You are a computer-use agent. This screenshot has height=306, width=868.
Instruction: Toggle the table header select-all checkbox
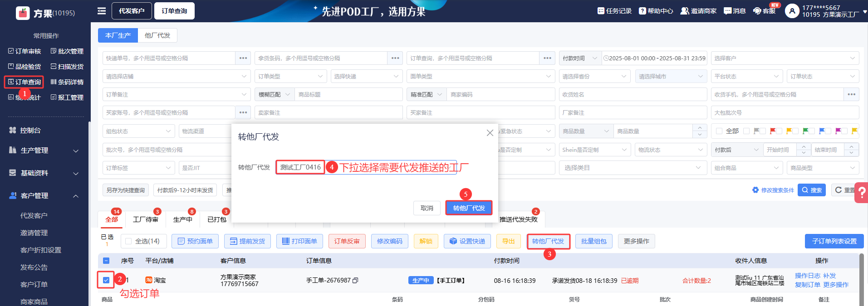[106, 261]
